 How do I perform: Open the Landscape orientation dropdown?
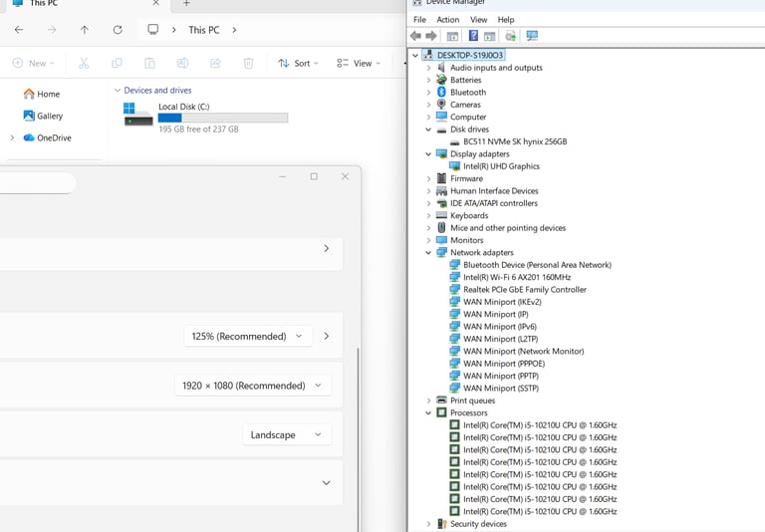click(287, 435)
